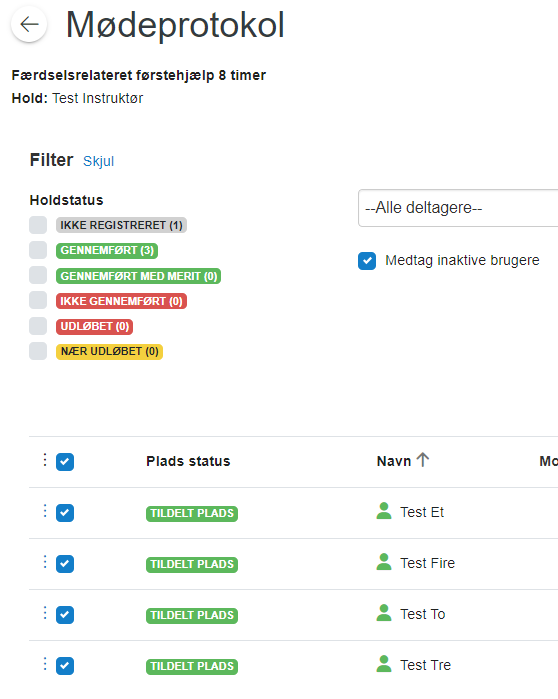
Task: Open three-dot menu for Test Tre row
Action: pyautogui.click(x=45, y=664)
